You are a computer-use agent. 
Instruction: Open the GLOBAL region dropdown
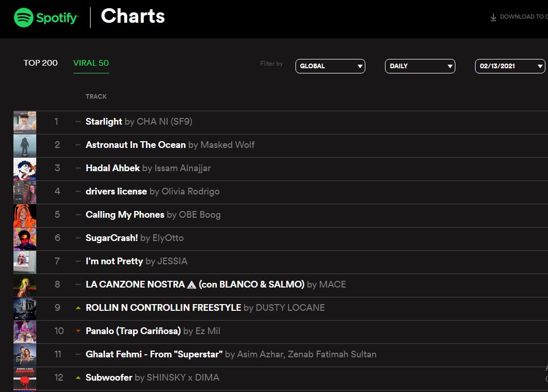point(330,66)
